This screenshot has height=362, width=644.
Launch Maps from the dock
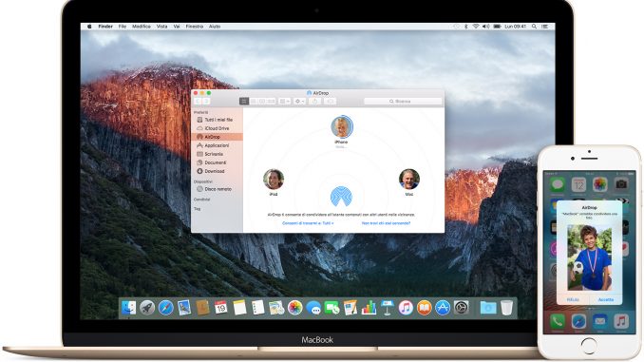tap(276, 307)
